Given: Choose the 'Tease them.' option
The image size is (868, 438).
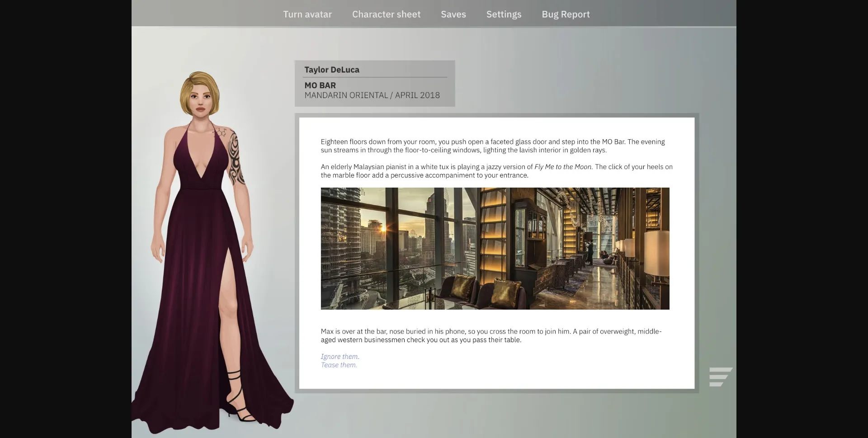Looking at the screenshot, I should (338, 364).
